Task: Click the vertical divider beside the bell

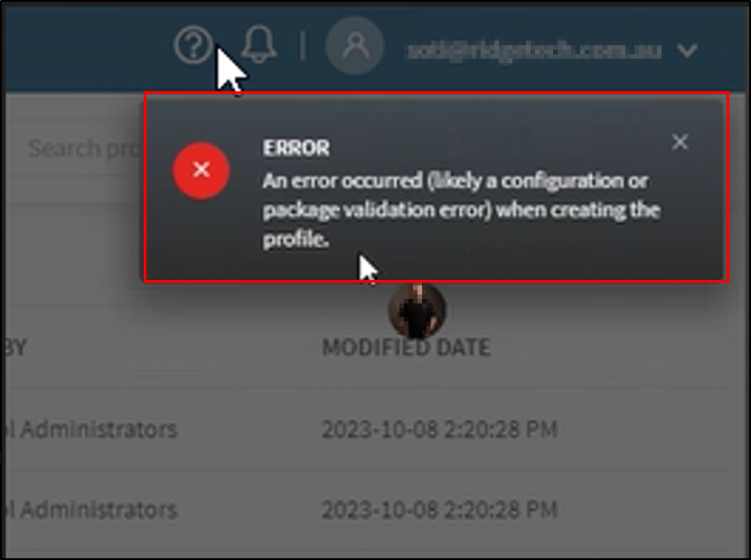Action: pos(303,45)
